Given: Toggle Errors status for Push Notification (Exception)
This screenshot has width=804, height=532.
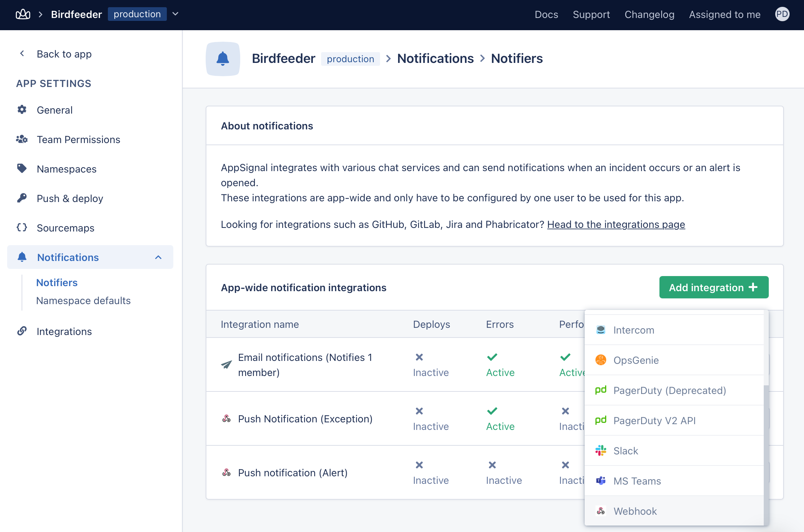Looking at the screenshot, I should (492, 411).
